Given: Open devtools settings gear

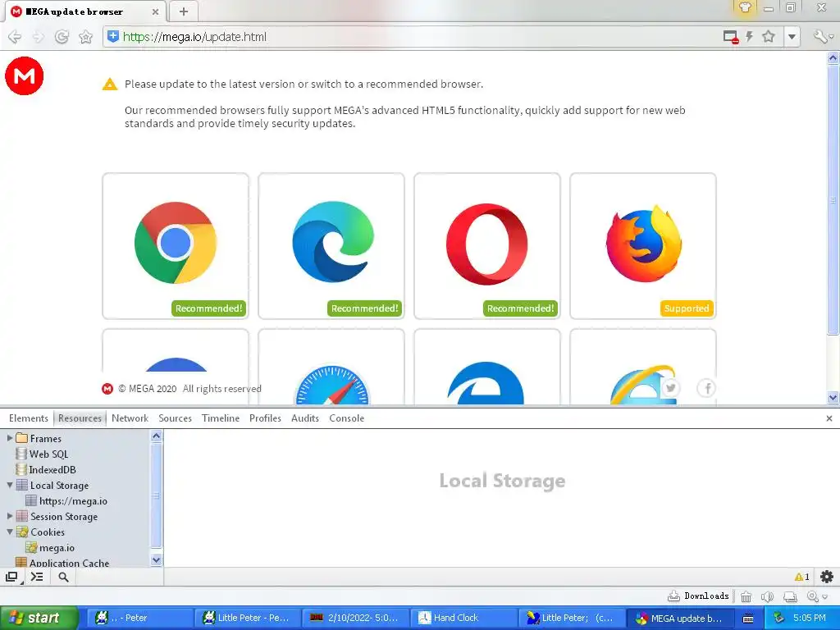Looking at the screenshot, I should coord(827,577).
